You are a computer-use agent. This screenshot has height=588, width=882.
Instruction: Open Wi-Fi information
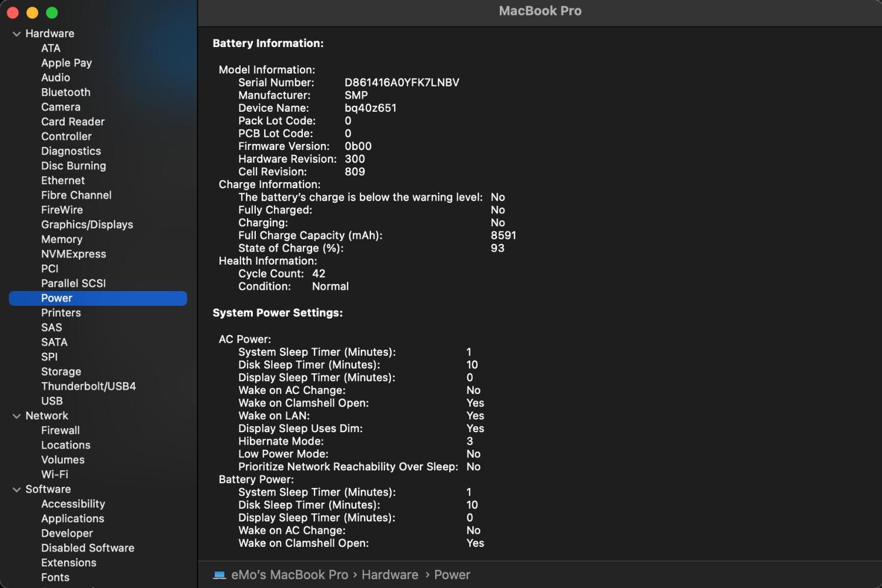[55, 475]
